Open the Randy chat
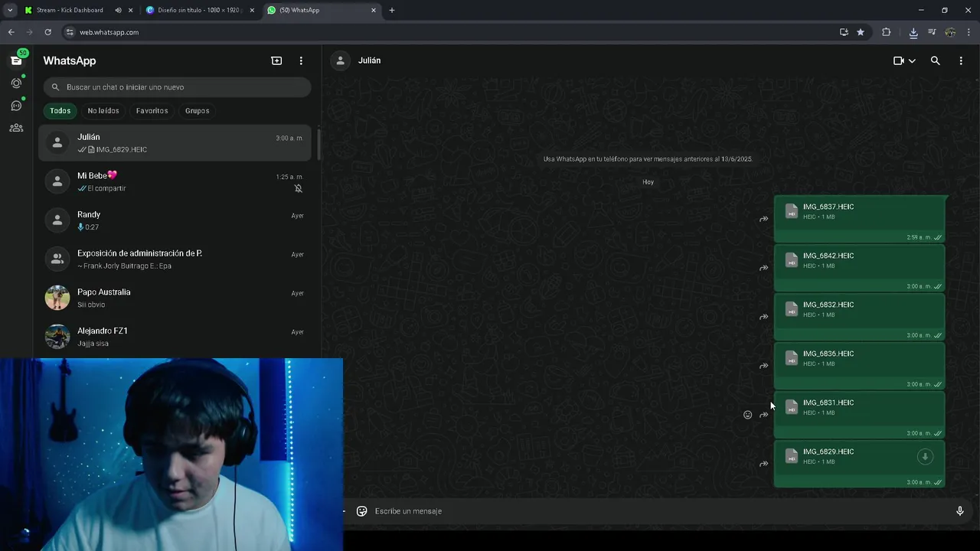Screen dimensions: 980x551 pyautogui.click(x=175, y=220)
